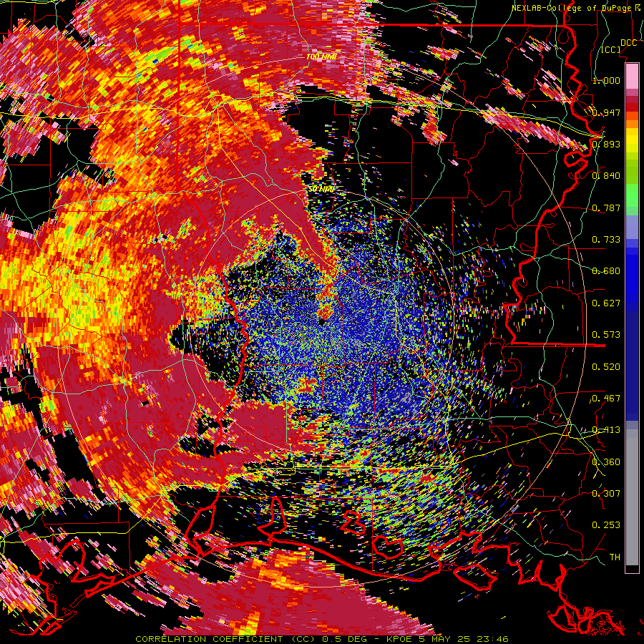Select the 0.787 scale label
Screen dimensions: 644x644
(606, 208)
